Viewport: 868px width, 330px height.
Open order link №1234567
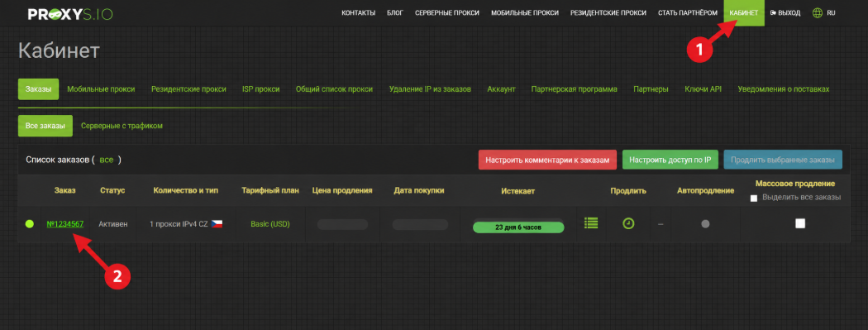coord(65,224)
